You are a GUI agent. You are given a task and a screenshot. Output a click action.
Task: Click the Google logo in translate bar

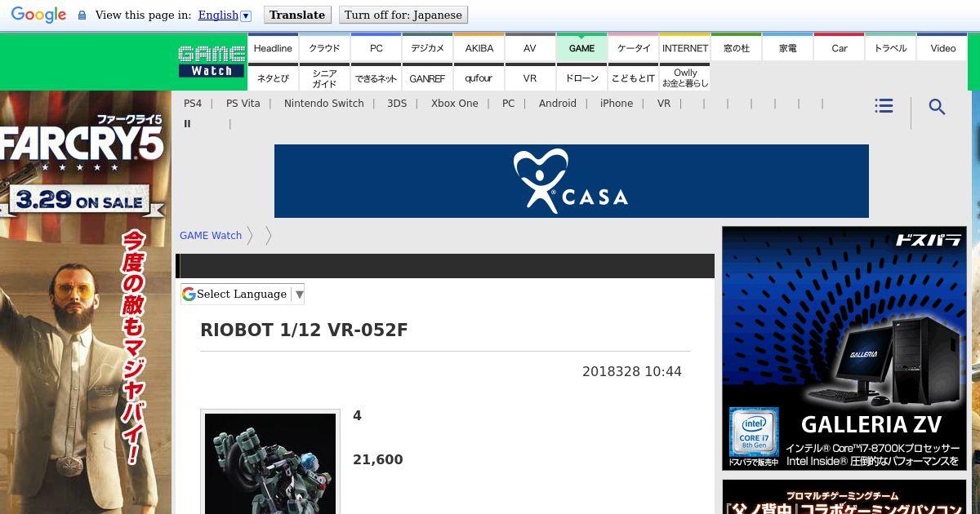pos(38,15)
